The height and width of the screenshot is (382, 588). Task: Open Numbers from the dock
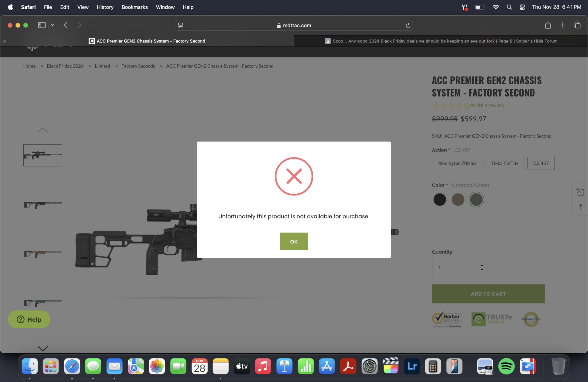pyautogui.click(x=306, y=366)
